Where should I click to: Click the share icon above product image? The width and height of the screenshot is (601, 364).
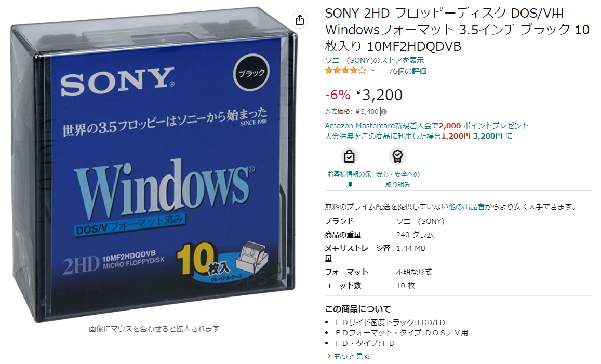(x=300, y=20)
